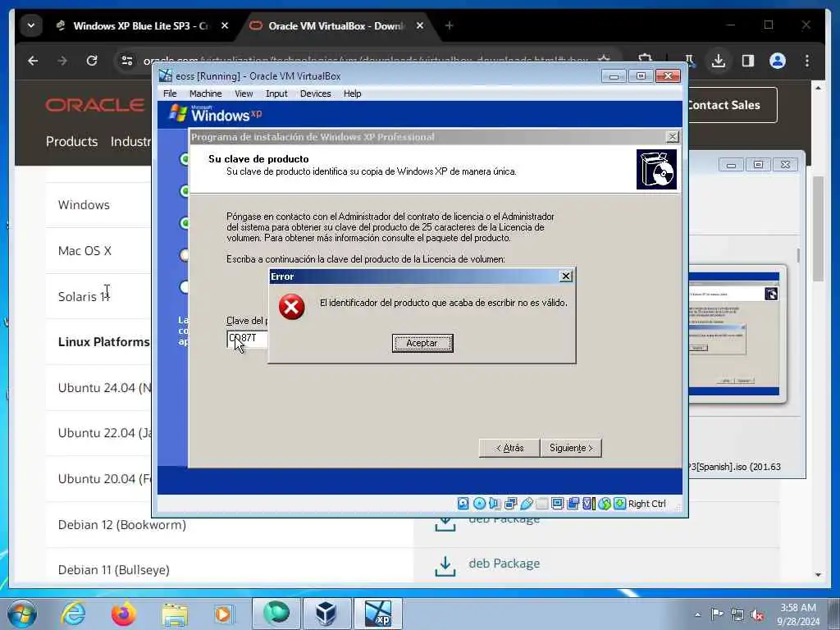This screenshot has height=630, width=840.
Task: Switch to the XP virtual machine taskbar button
Action: coord(377,614)
